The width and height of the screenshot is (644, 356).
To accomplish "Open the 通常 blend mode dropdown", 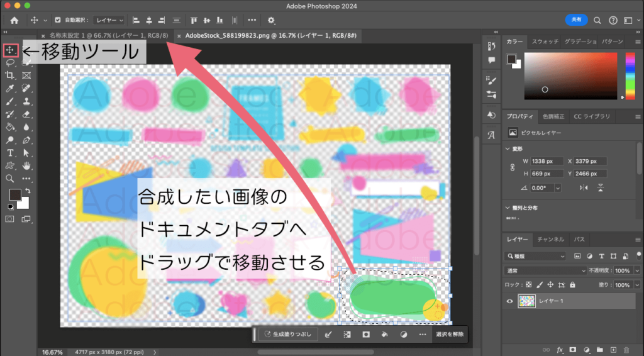I will (x=545, y=270).
